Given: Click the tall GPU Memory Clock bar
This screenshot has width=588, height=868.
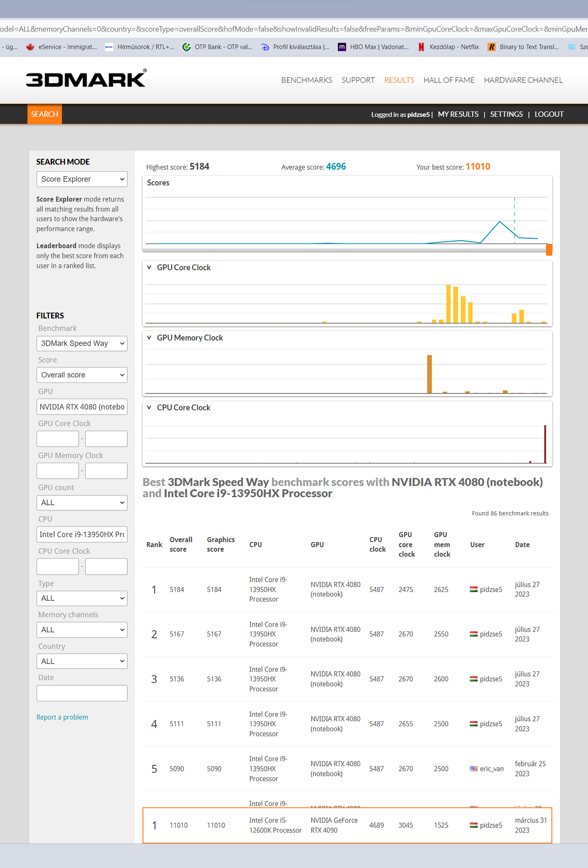Looking at the screenshot, I should pyautogui.click(x=429, y=374).
